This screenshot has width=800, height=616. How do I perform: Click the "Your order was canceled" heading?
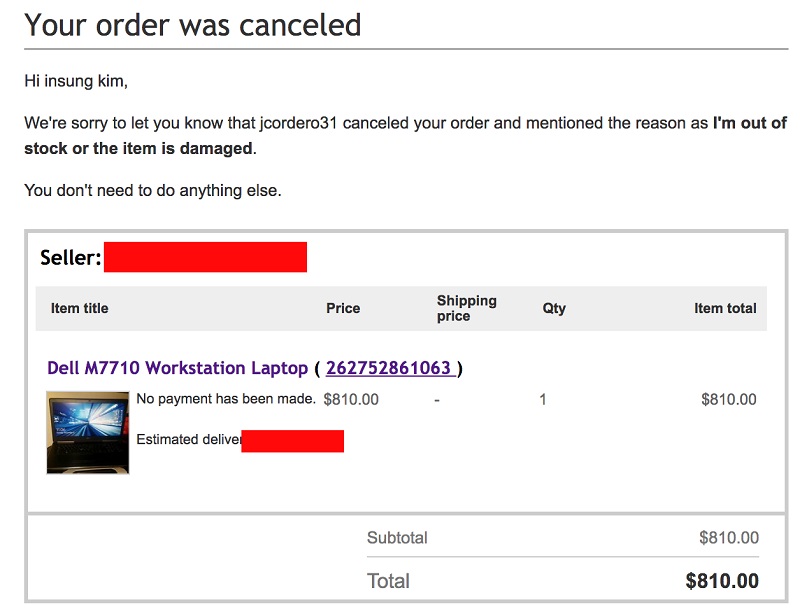pyautogui.click(x=193, y=24)
